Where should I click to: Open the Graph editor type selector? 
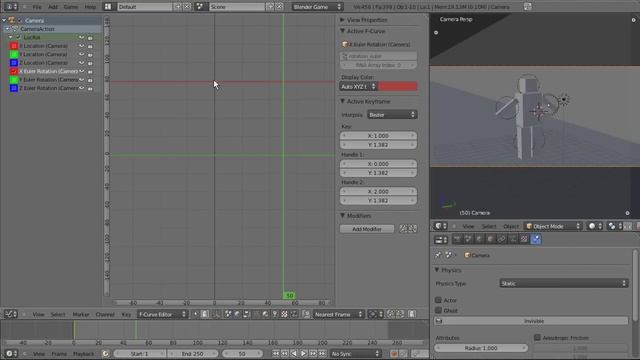[x=11, y=314]
